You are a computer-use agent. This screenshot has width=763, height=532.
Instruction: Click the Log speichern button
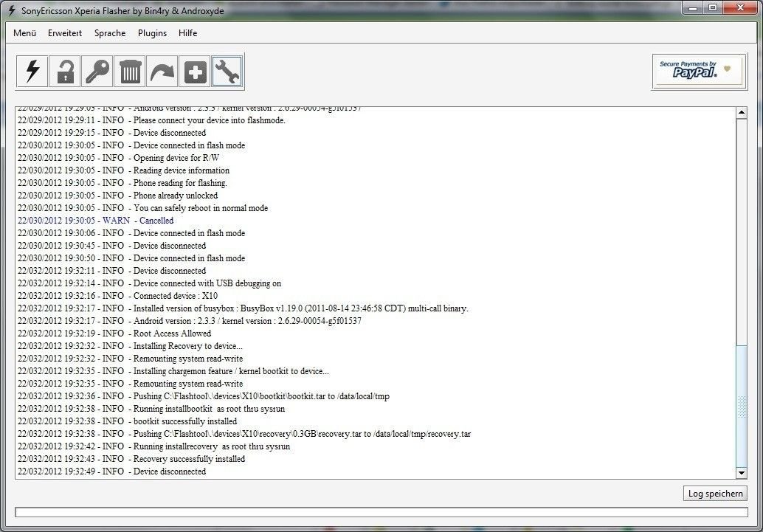click(x=715, y=493)
